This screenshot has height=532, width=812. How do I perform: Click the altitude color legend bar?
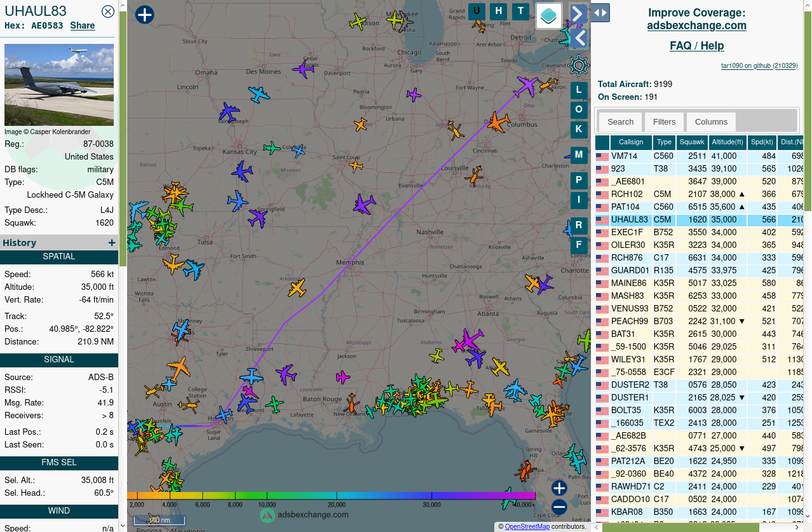click(331, 496)
